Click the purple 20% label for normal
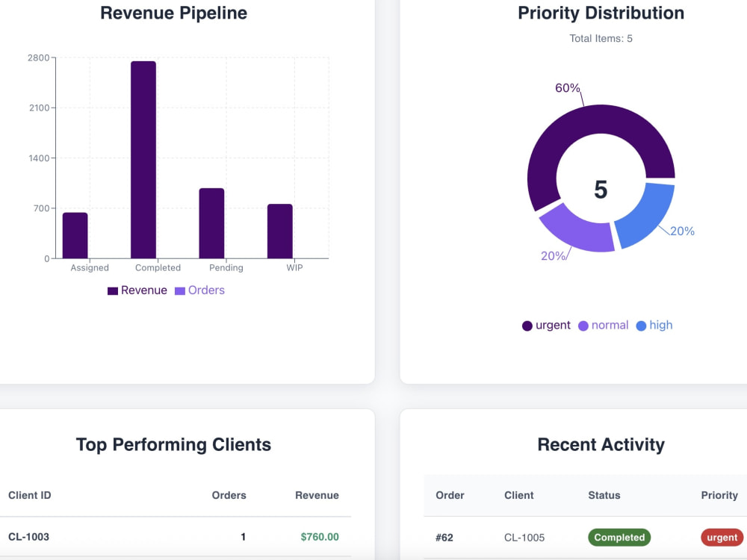The width and height of the screenshot is (747, 560). [553, 256]
